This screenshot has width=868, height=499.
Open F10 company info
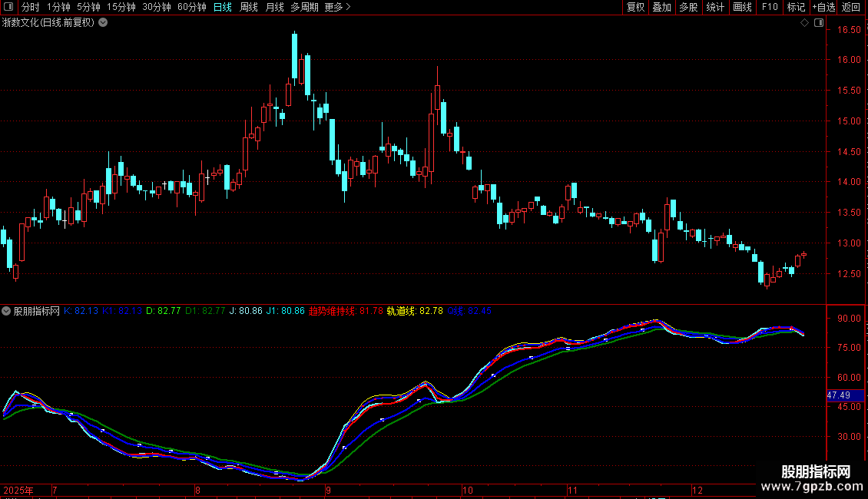pyautogui.click(x=770, y=7)
